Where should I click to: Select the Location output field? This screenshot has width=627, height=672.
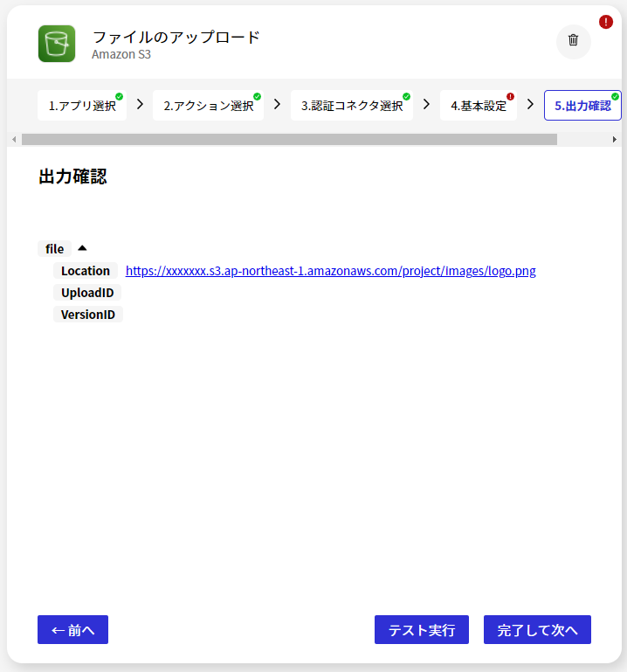pyautogui.click(x=86, y=271)
